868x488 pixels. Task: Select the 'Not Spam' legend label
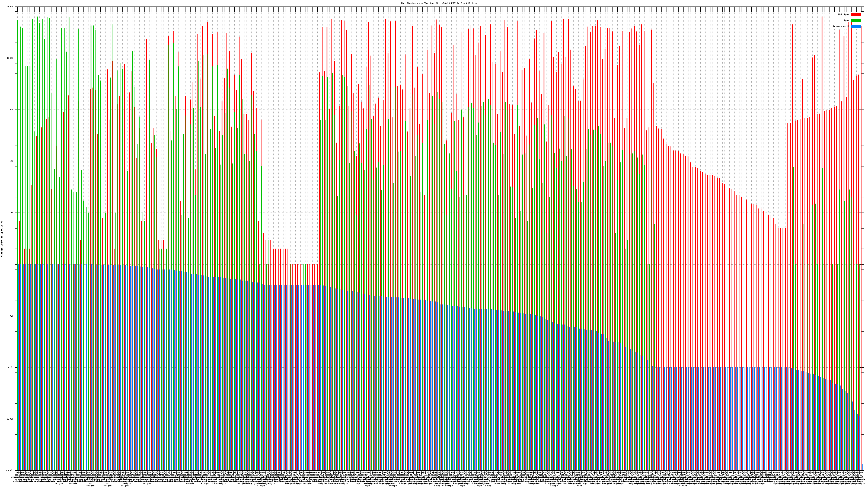pyautogui.click(x=843, y=14)
